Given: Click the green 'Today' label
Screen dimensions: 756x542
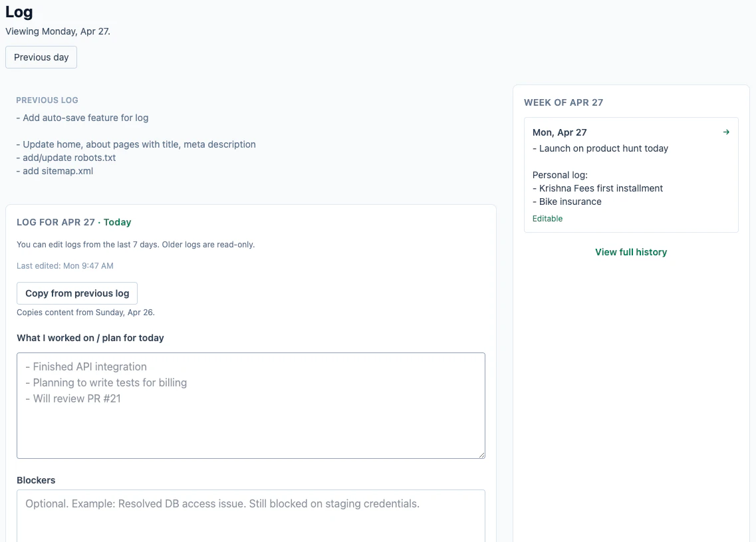Looking at the screenshot, I should [x=117, y=222].
